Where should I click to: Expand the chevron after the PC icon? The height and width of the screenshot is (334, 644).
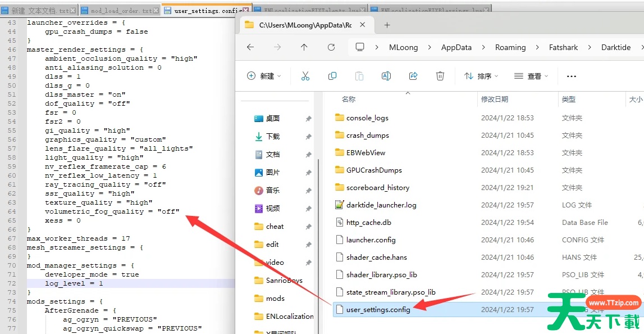(377, 47)
